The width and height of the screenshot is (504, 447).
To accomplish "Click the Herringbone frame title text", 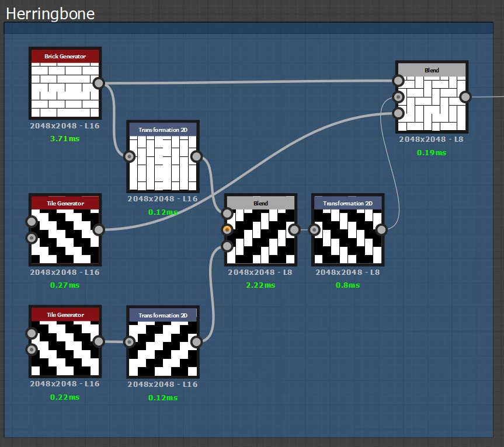I will click(50, 14).
